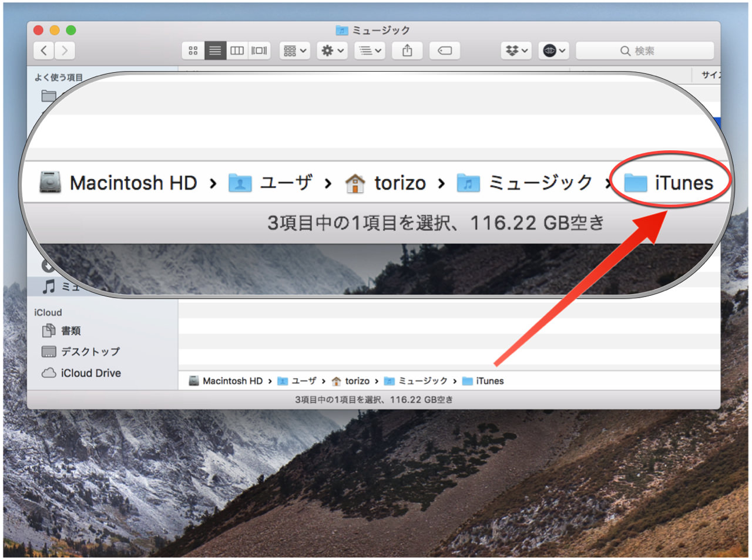Go back with the left chevron button
Image resolution: width=752 pixels, height=560 pixels.
click(44, 50)
